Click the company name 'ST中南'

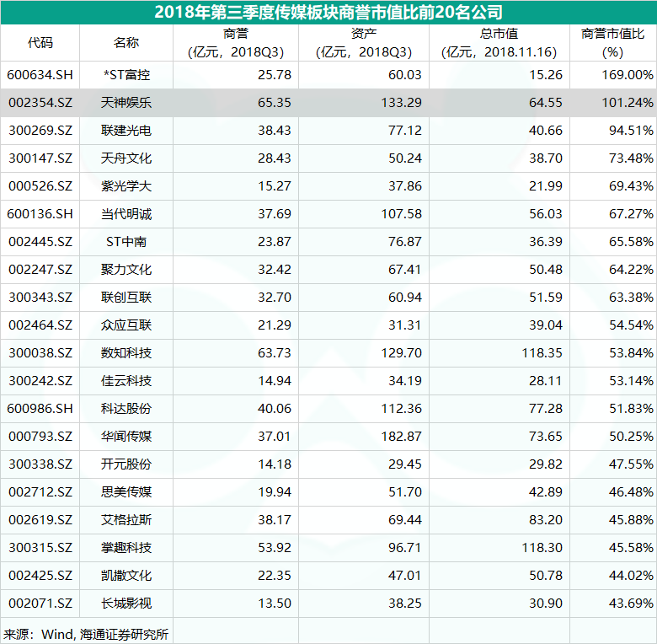126,242
